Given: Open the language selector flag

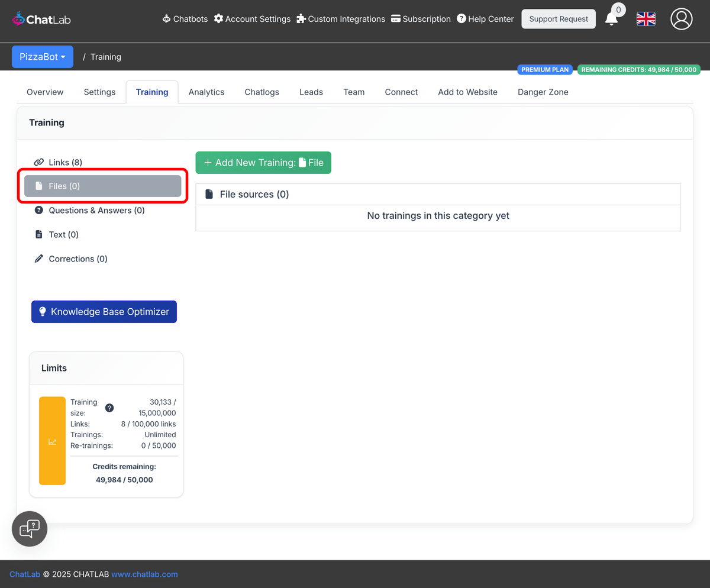Looking at the screenshot, I should (x=646, y=19).
